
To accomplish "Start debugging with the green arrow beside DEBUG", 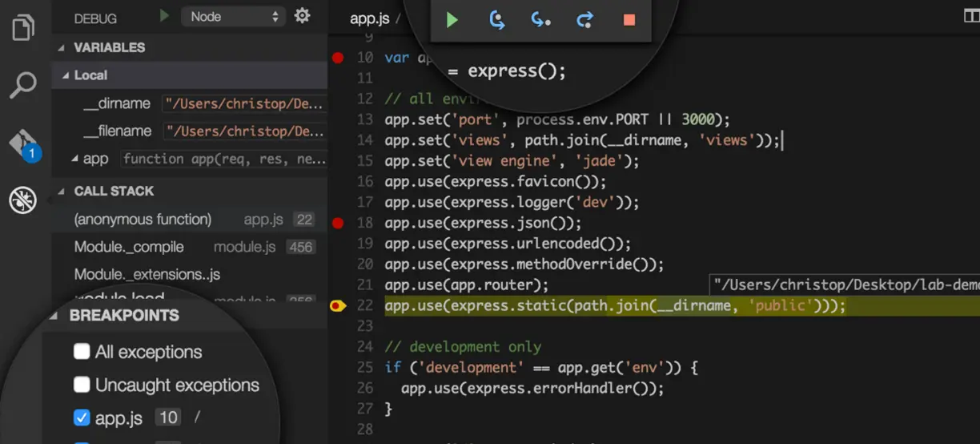I will pos(164,16).
